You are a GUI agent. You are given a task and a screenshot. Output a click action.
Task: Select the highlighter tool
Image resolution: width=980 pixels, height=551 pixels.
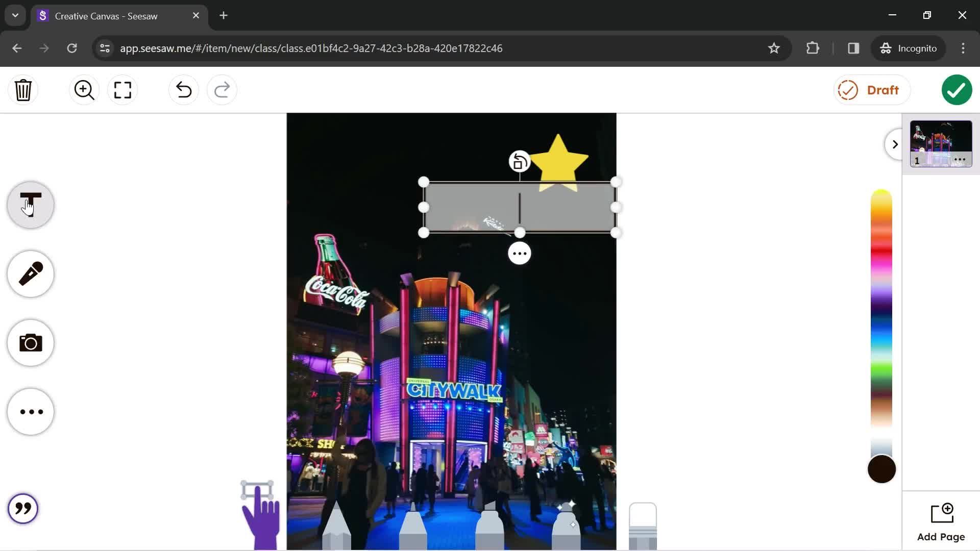pyautogui.click(x=489, y=525)
